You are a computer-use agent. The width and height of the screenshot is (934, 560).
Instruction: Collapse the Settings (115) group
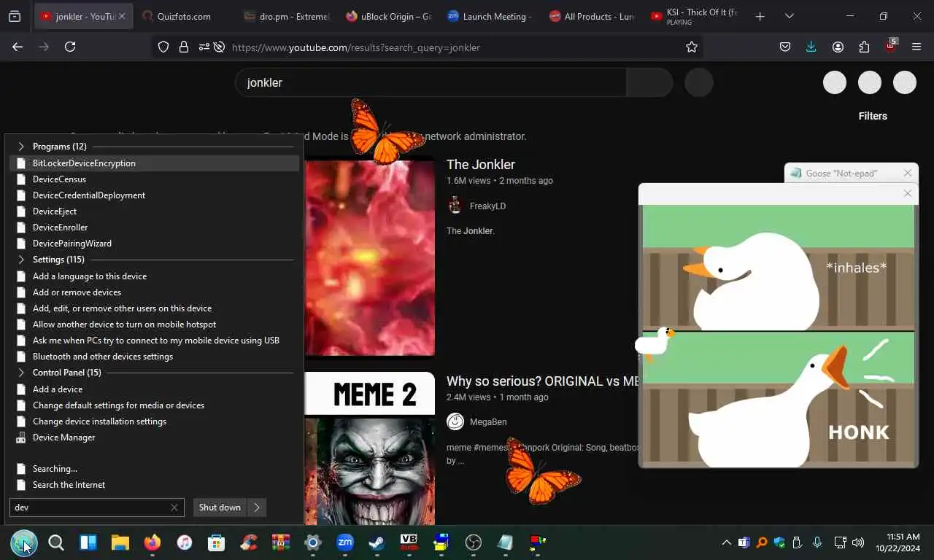tap(21, 260)
